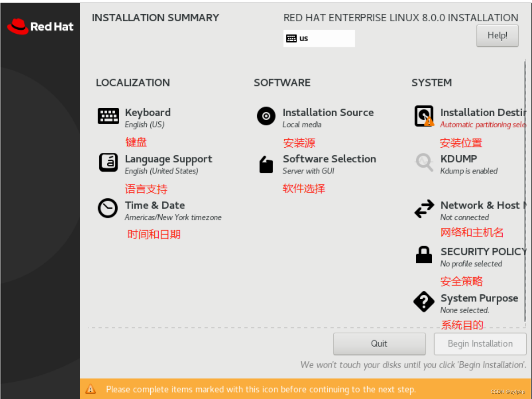Open the Time & Date settings

click(155, 205)
